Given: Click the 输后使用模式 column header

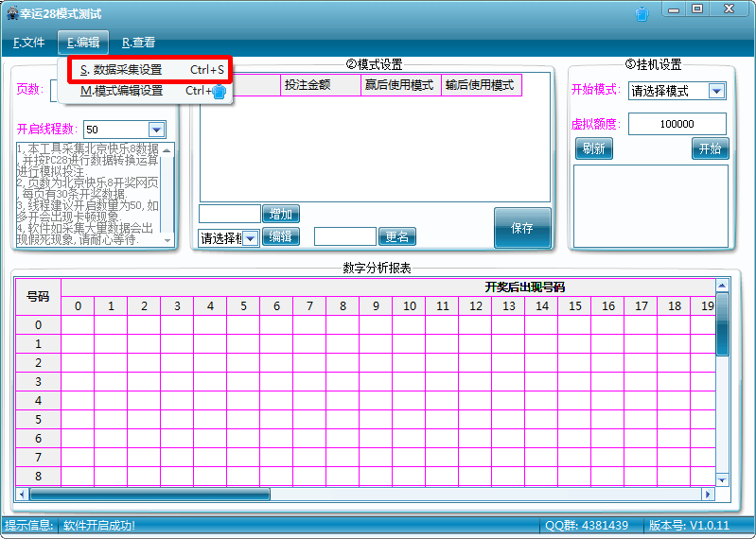Looking at the screenshot, I should (x=482, y=85).
